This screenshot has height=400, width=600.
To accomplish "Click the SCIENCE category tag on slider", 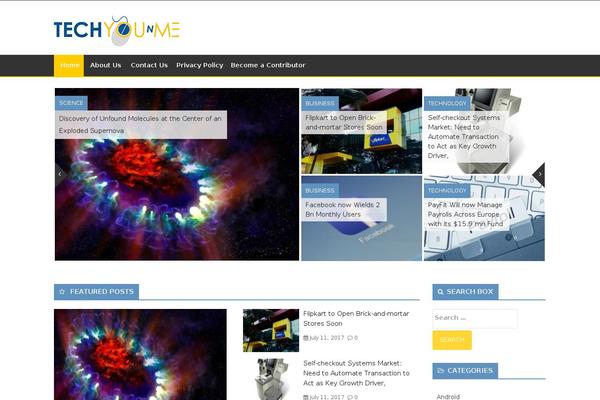I will [x=71, y=103].
